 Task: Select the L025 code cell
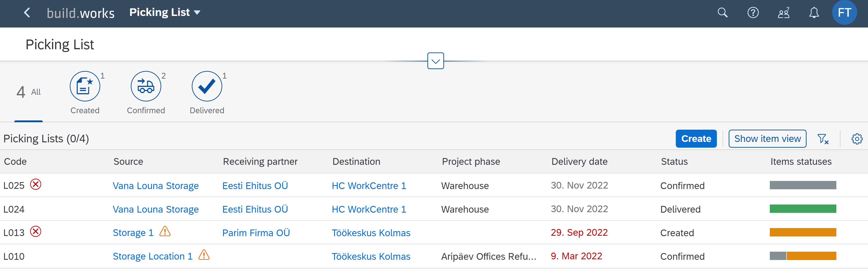click(14, 186)
